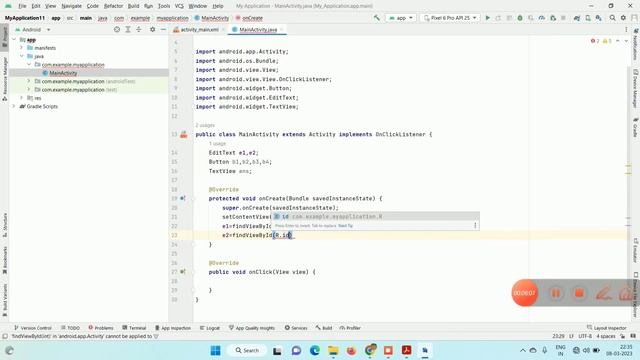Open the Profiler tool window

point(350,328)
